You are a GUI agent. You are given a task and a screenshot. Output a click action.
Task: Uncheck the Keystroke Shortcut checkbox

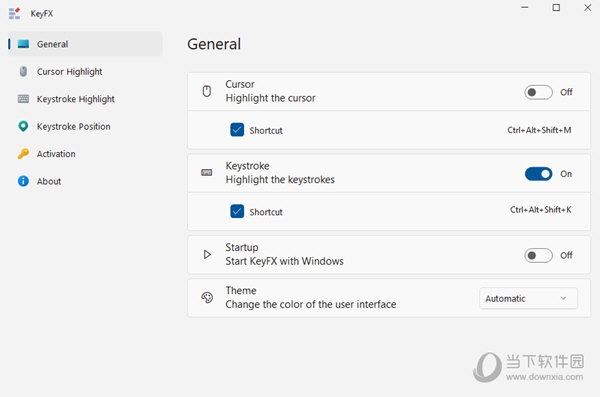pos(237,211)
